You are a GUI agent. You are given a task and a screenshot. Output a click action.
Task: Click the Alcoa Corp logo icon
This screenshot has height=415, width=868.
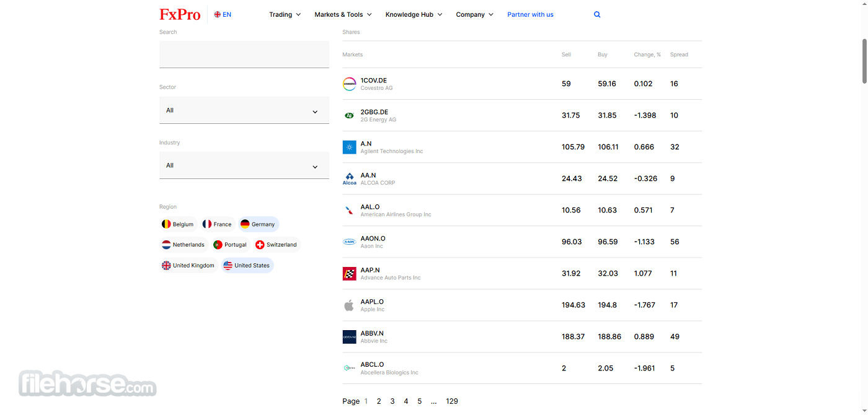click(x=350, y=179)
